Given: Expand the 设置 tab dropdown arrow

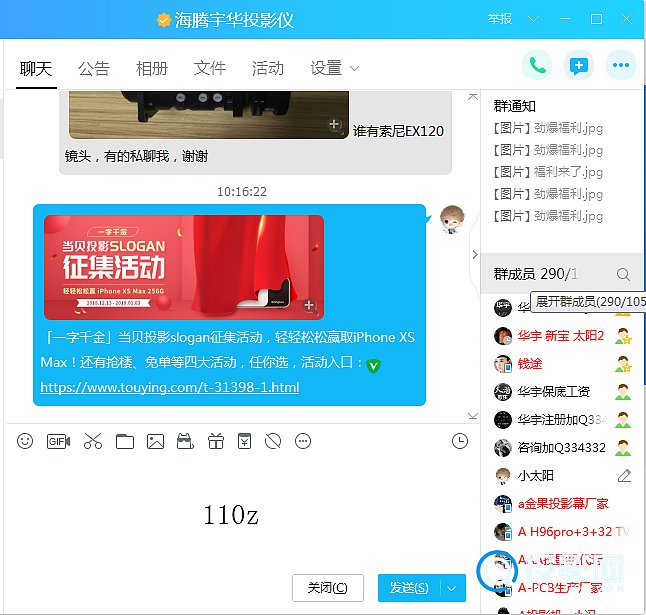Looking at the screenshot, I should [354, 68].
